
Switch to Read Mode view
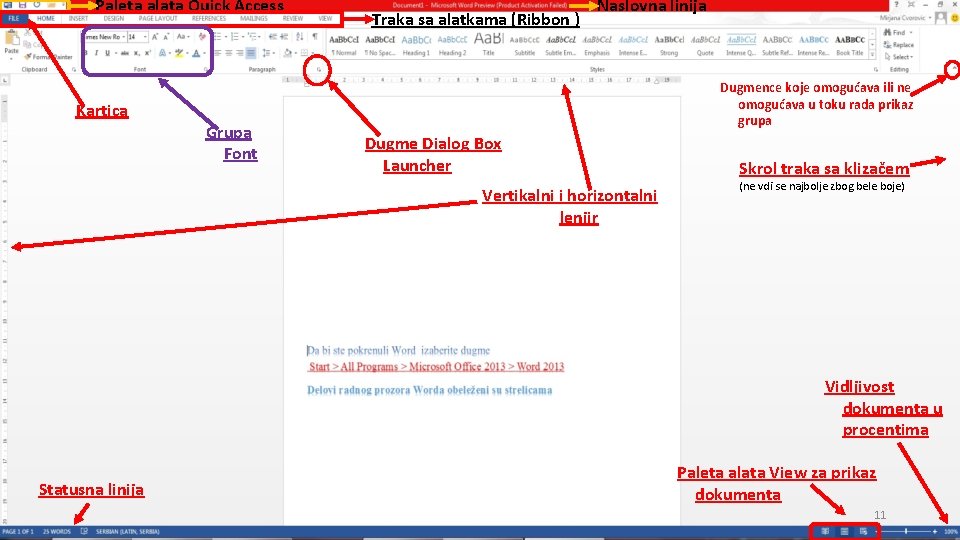tap(825, 531)
